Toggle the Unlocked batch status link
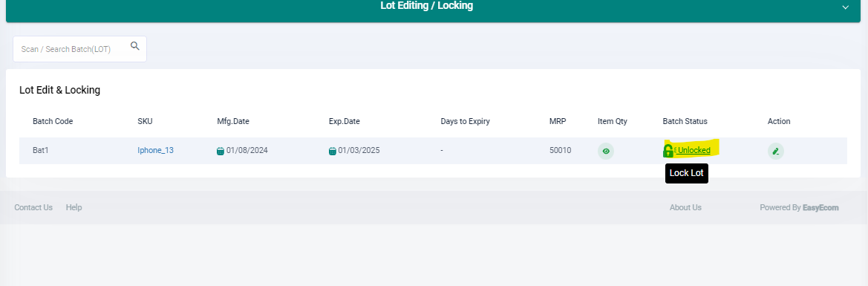 694,150
